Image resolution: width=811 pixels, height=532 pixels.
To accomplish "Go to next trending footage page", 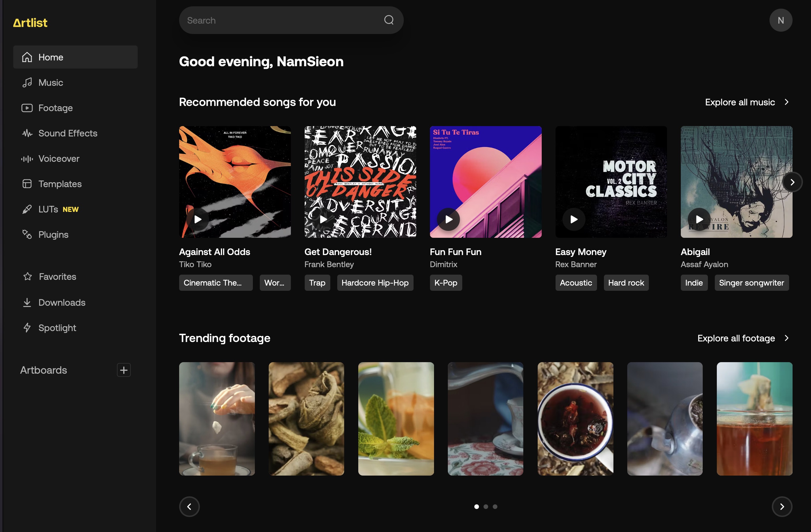I will pyautogui.click(x=781, y=506).
